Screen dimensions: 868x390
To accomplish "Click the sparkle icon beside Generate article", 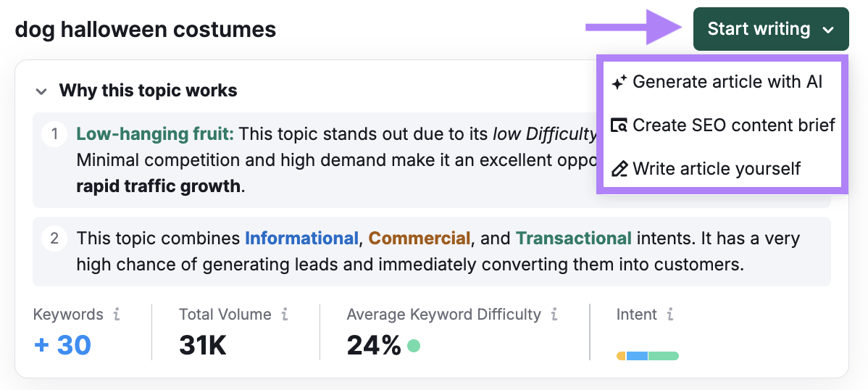I will (x=619, y=82).
